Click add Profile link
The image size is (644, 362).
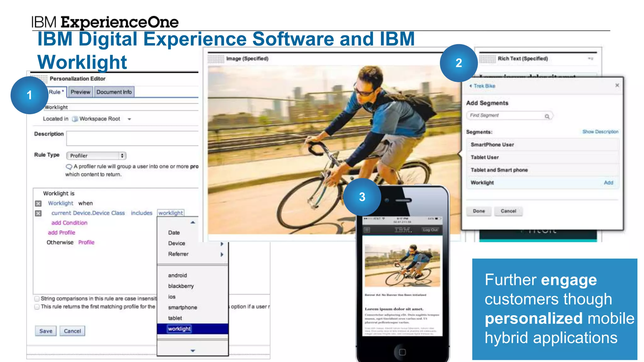pos(62,233)
